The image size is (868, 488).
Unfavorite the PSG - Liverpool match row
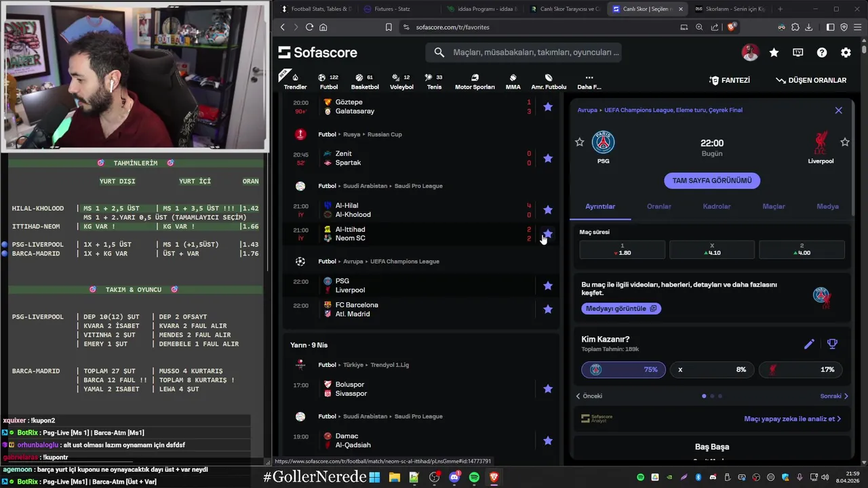548,285
